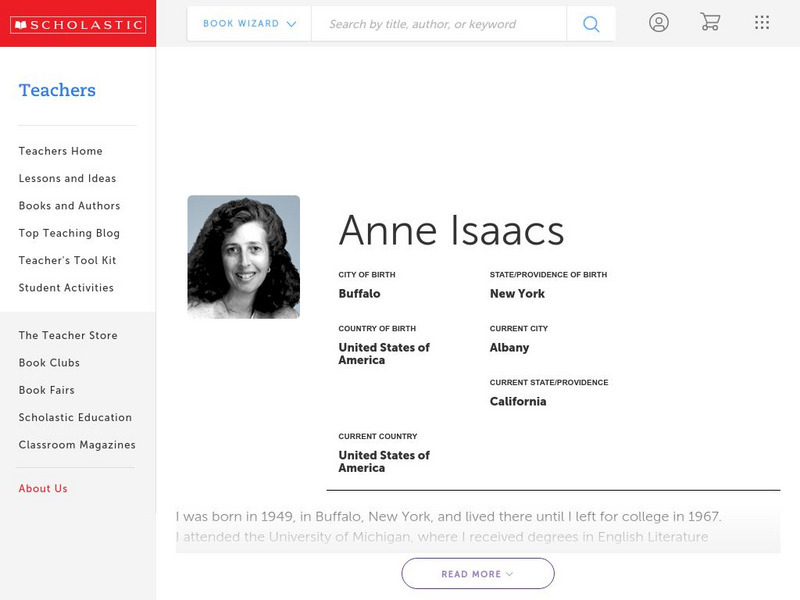Open the Book Clubs link

pyautogui.click(x=49, y=363)
